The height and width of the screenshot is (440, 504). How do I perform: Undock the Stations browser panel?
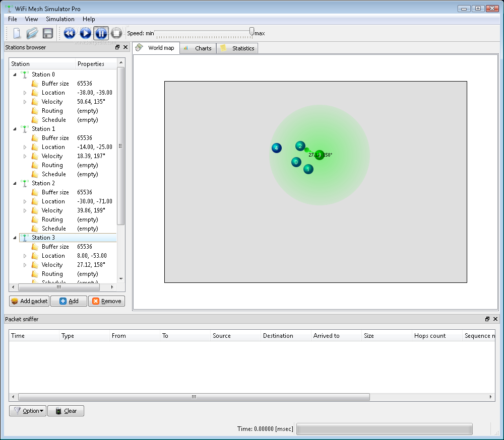[x=117, y=47]
